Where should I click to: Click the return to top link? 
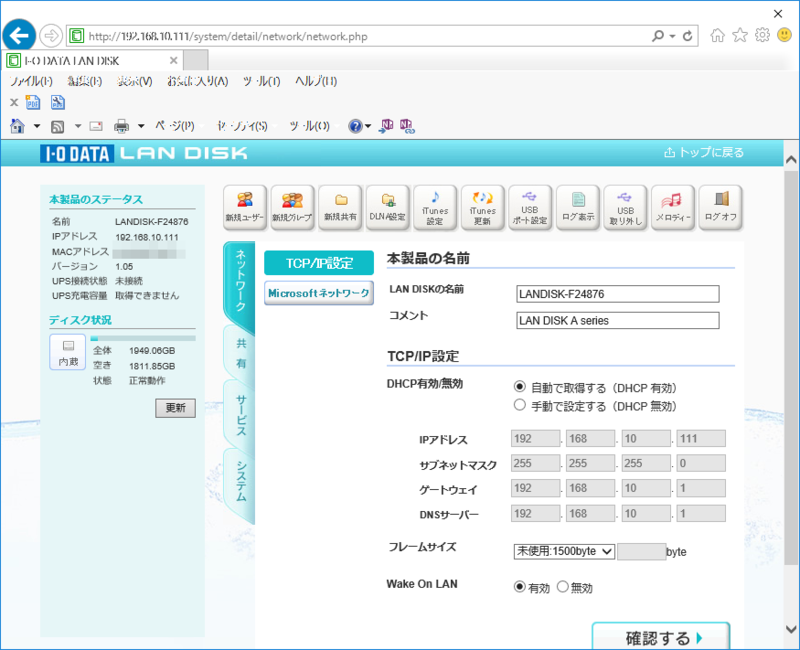point(704,152)
